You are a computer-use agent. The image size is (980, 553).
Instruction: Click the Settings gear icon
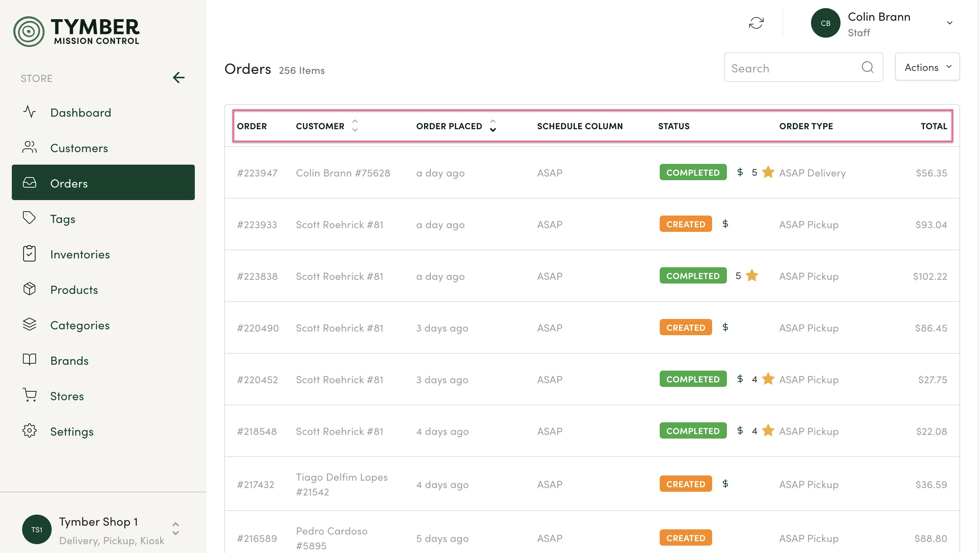29,431
